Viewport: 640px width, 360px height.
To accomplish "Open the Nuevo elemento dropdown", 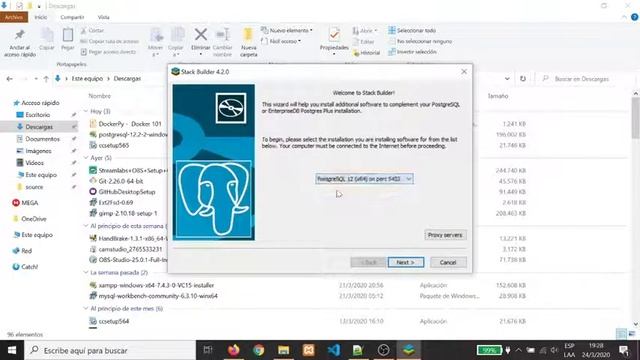I will tap(287, 31).
